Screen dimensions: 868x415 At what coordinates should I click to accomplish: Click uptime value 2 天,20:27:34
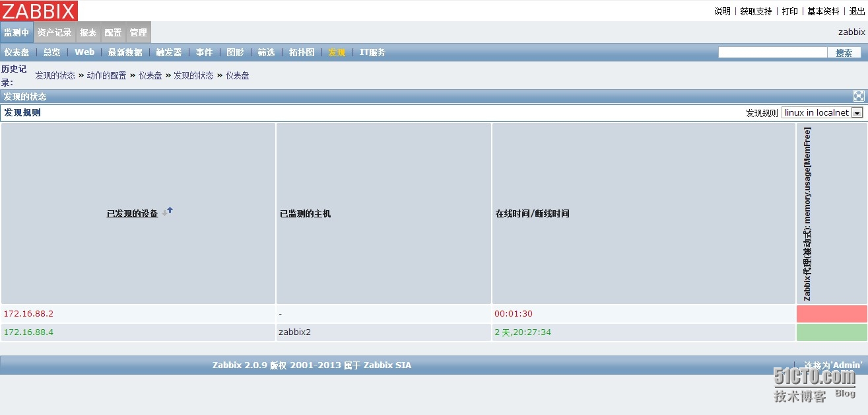click(x=523, y=332)
